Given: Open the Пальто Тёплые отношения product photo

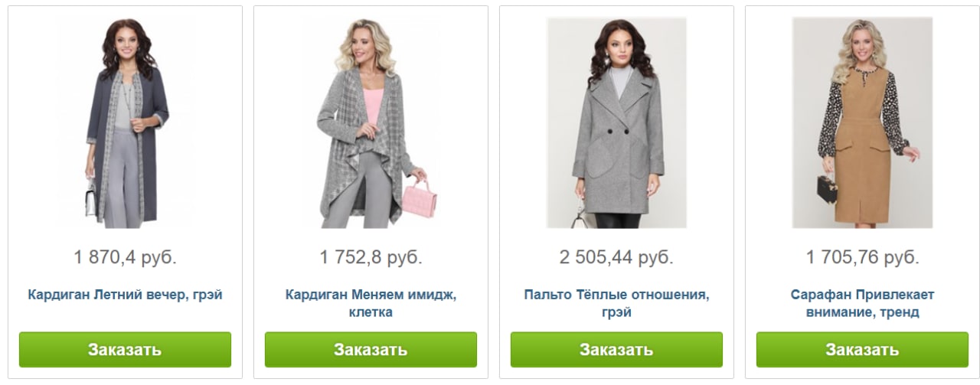Looking at the screenshot, I should [x=616, y=123].
